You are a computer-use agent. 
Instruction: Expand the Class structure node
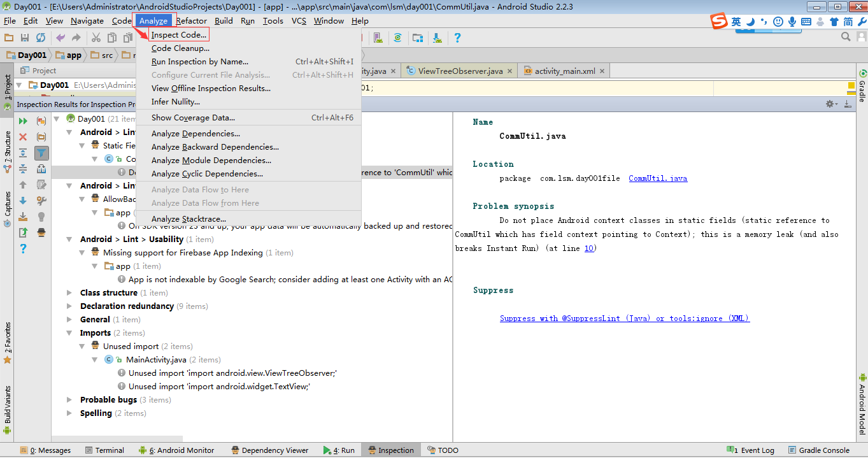point(69,293)
